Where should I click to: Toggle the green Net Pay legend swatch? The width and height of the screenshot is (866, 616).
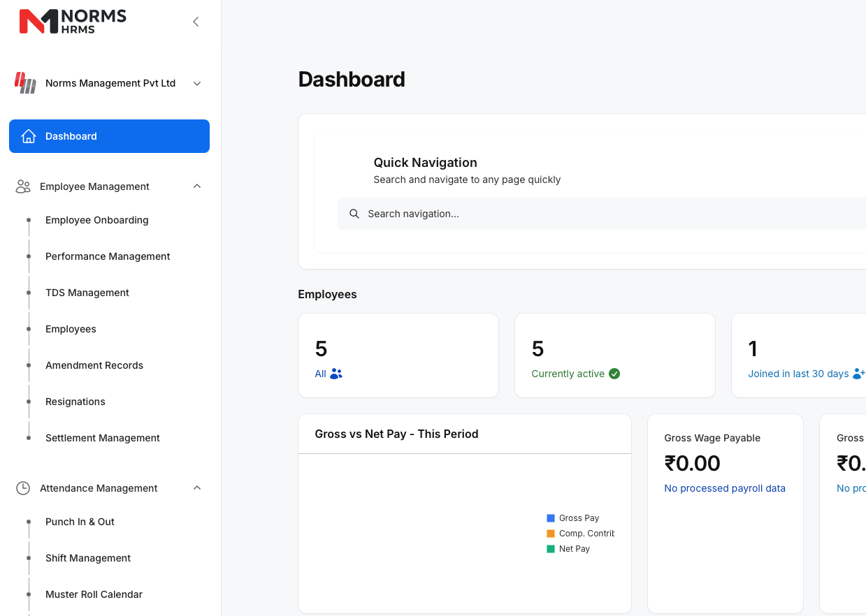click(551, 549)
